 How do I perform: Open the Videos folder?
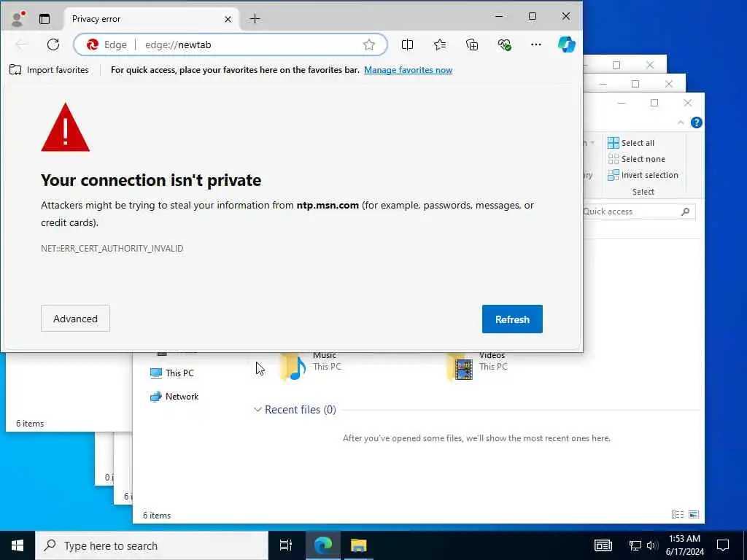pyautogui.click(x=477, y=366)
